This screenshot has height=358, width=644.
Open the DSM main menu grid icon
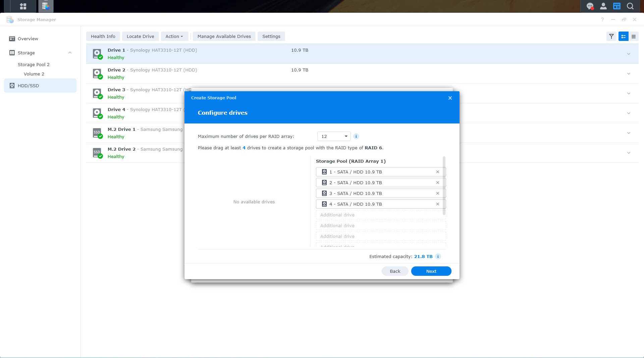click(x=23, y=6)
